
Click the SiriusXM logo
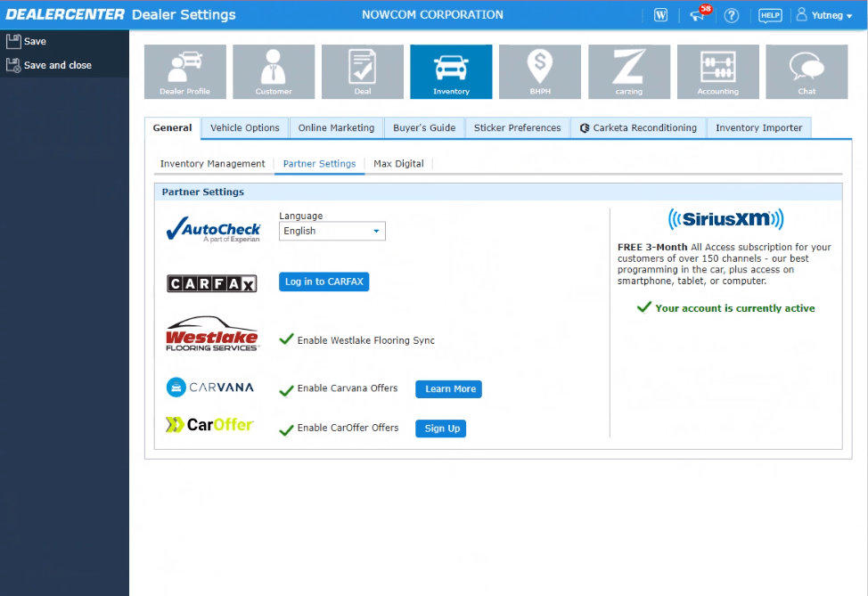tap(725, 219)
